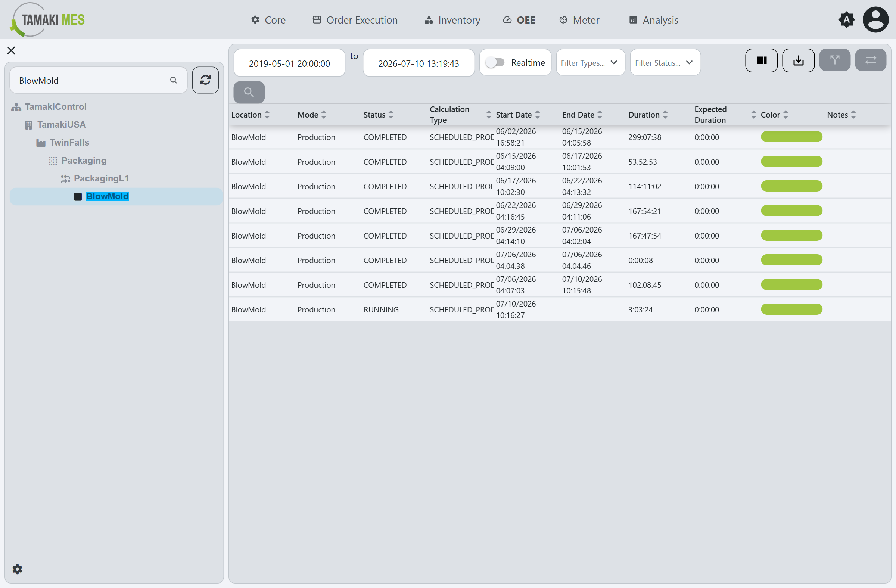The height and width of the screenshot is (588, 896).
Task: Sort by Calculation Type column arrows
Action: 489,115
